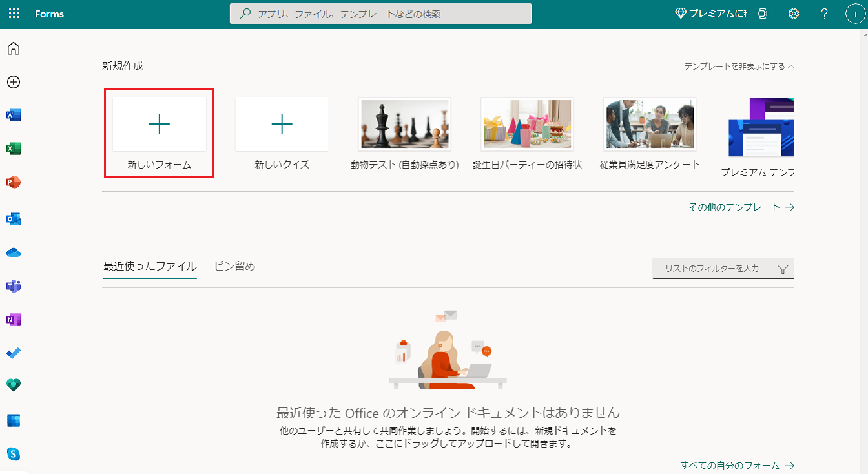Launch PowerPoint from the sidebar
868x474 pixels.
coord(14,181)
